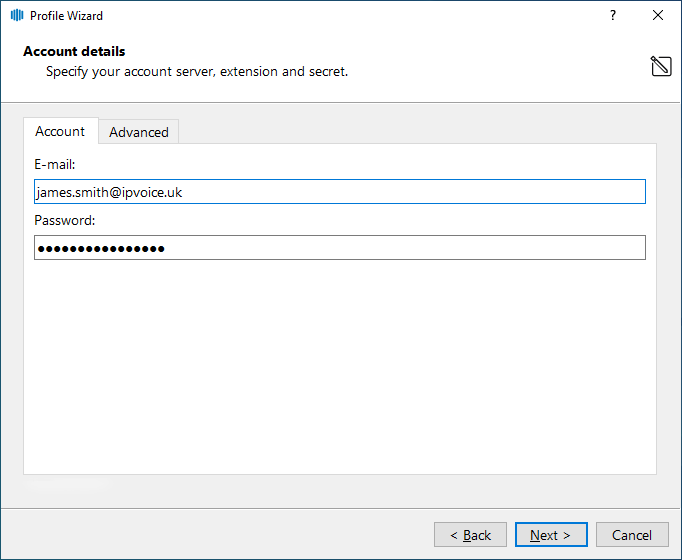682x560 pixels.
Task: Switch to the Account tab
Action: (x=60, y=131)
